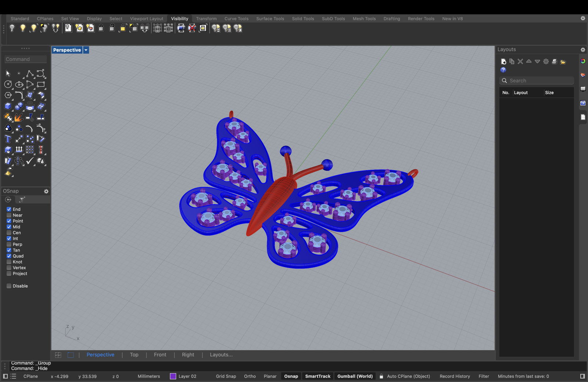Switch to the Top viewport tab
588x382 pixels.
[134, 355]
